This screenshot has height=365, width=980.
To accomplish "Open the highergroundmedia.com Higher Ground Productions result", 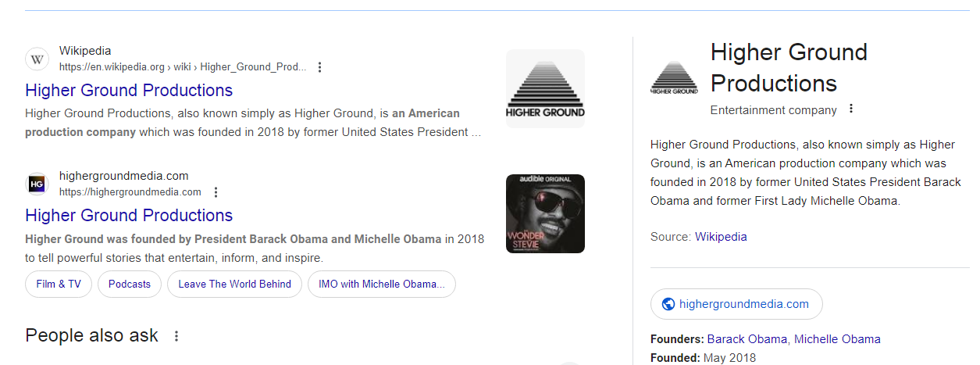I will coord(129,215).
